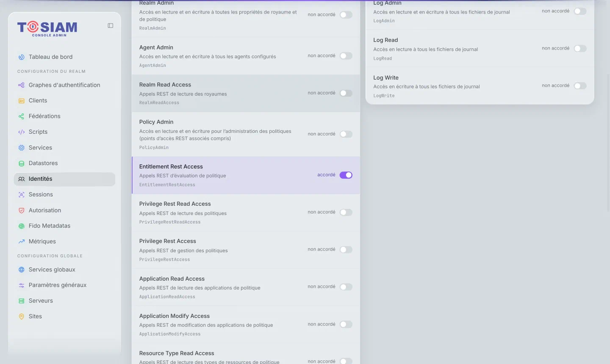
Task: Click the LogAdmin identifier text
Action: pyautogui.click(x=384, y=21)
